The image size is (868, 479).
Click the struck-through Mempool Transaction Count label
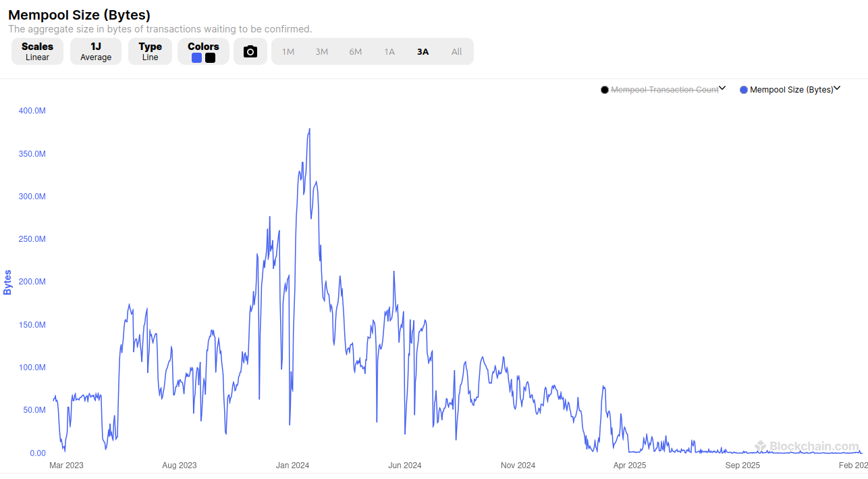(664, 90)
